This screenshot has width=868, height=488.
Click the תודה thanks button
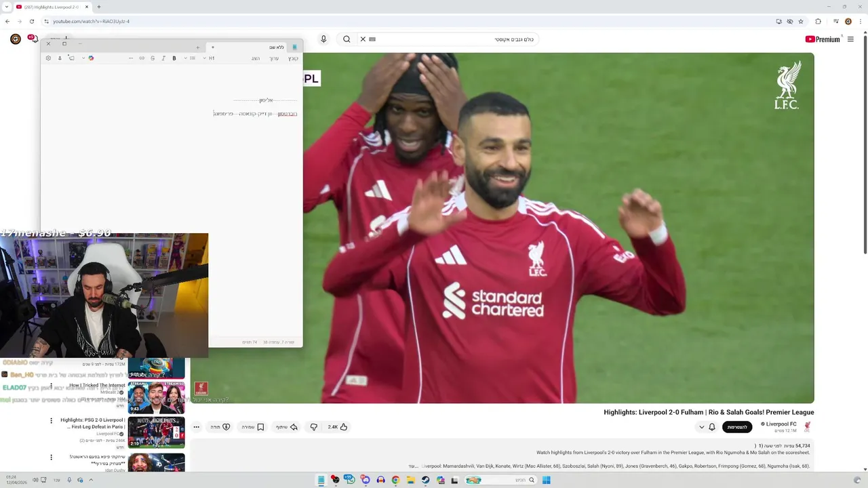point(220,427)
